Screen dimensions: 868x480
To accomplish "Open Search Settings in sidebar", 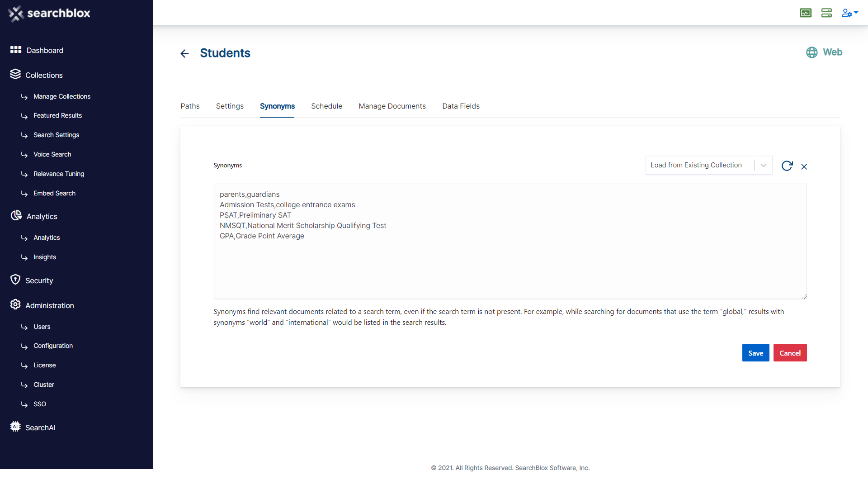I will tap(56, 135).
